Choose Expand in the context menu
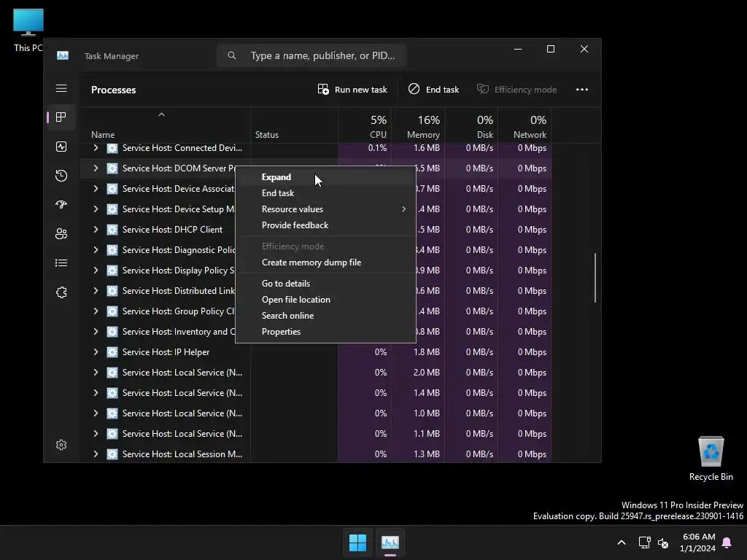Screen dimensions: 747x560 [x=325, y=177]
